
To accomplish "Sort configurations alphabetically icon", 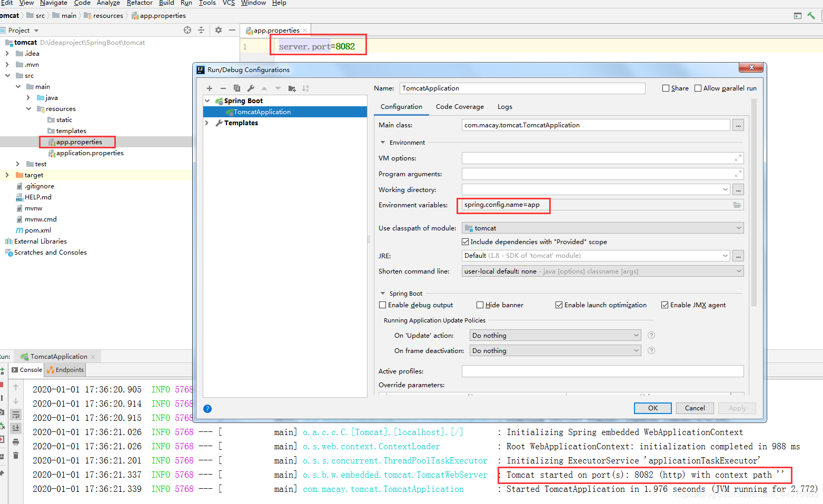I will (x=305, y=88).
